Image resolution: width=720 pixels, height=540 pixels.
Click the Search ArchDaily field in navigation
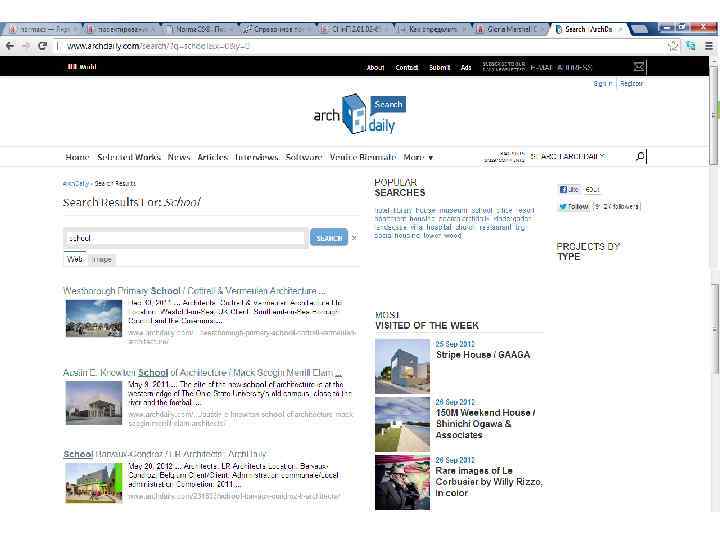tap(579, 157)
